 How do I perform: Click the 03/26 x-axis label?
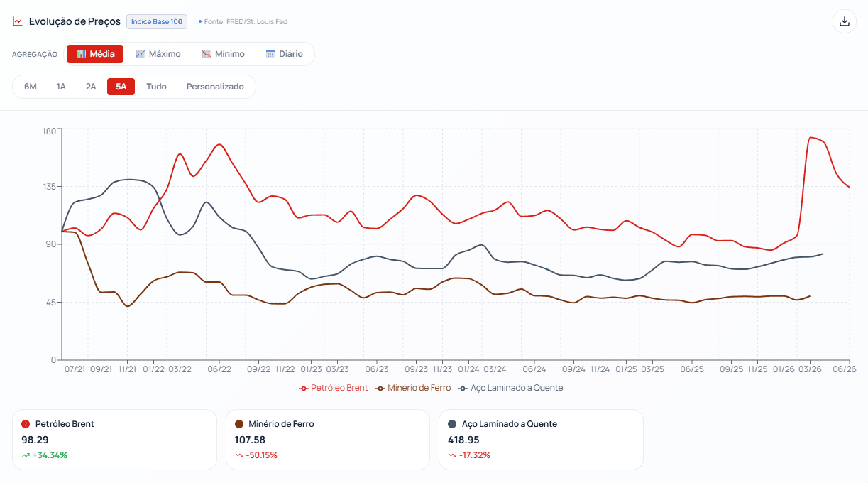[x=810, y=369]
